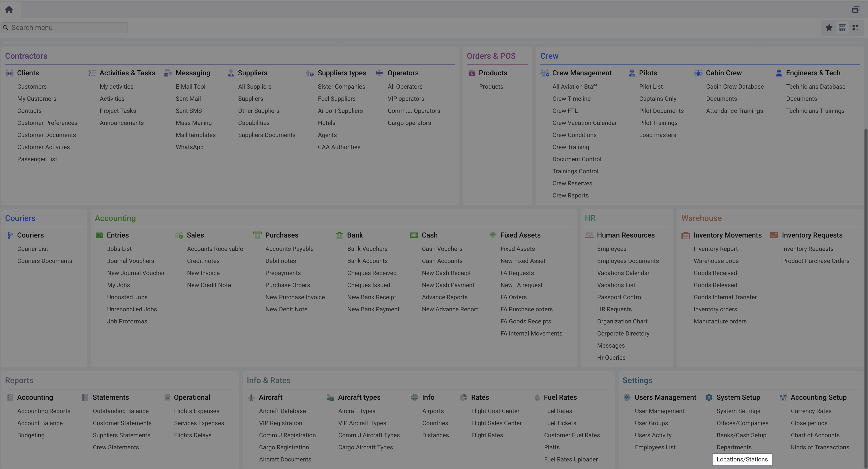Select Aircraft Database under Aircraft

282,411
